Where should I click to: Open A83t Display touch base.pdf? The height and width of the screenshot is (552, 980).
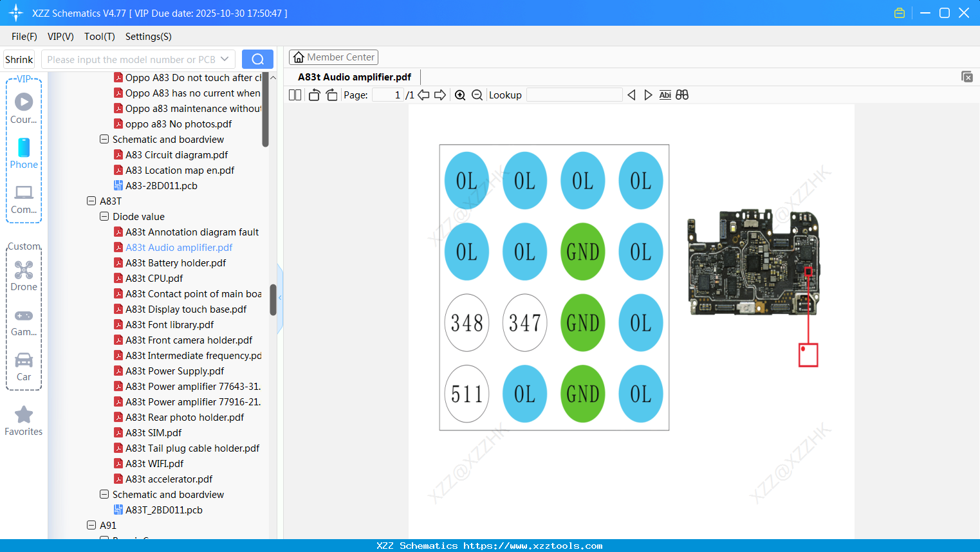[181, 309]
